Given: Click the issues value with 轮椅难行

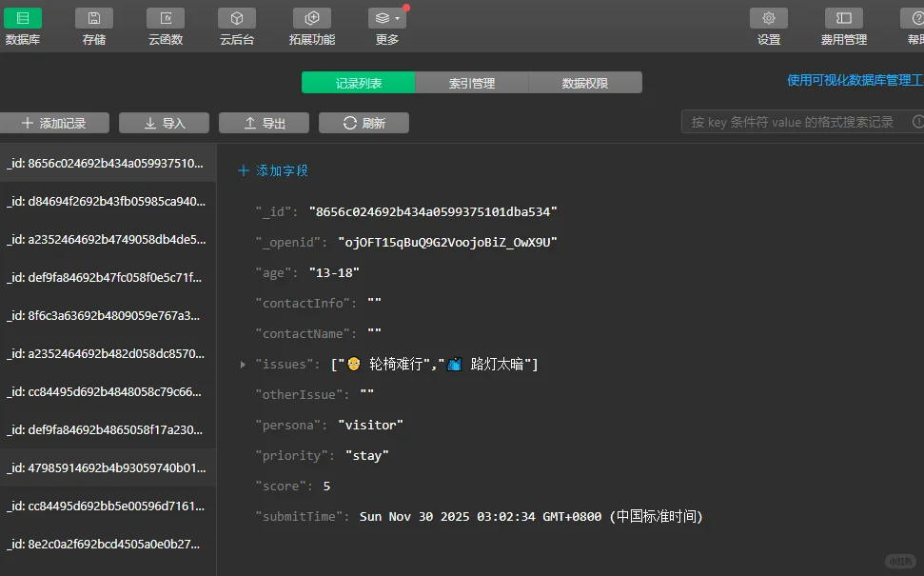Looking at the screenshot, I should click(x=434, y=365).
